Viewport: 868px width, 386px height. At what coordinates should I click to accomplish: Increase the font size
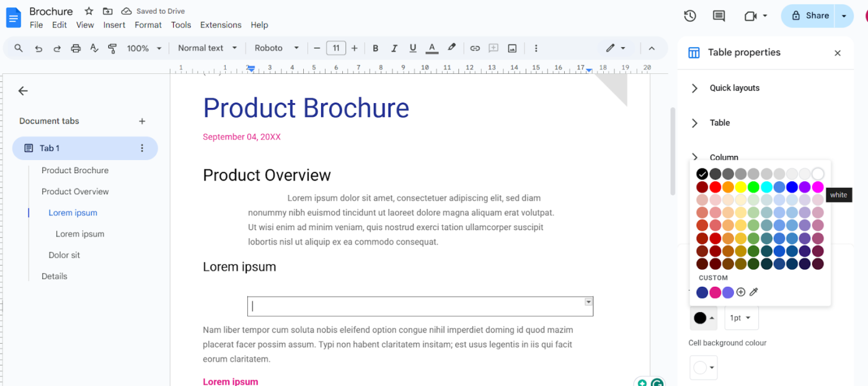[x=355, y=48]
